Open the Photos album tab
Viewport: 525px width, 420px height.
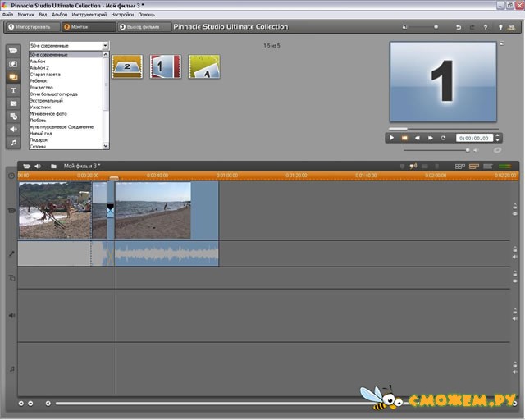point(13,103)
